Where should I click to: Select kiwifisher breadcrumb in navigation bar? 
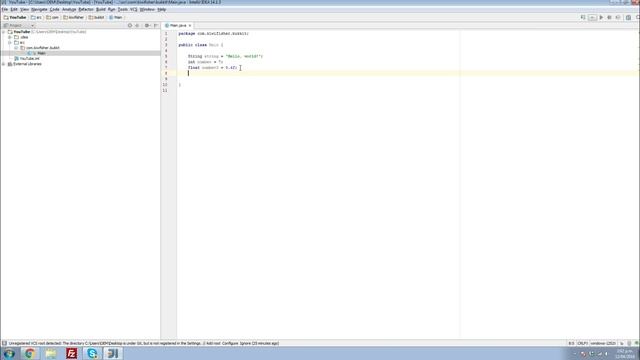click(x=73, y=18)
